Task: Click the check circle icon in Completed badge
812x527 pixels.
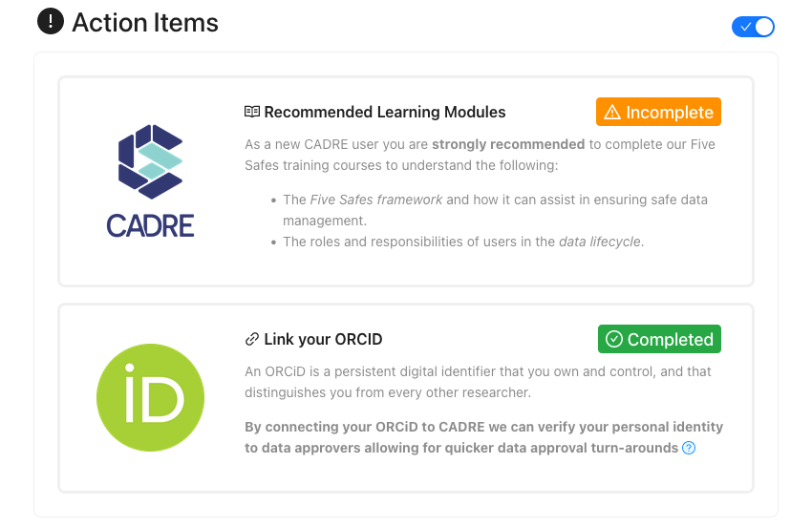Action: click(x=614, y=339)
